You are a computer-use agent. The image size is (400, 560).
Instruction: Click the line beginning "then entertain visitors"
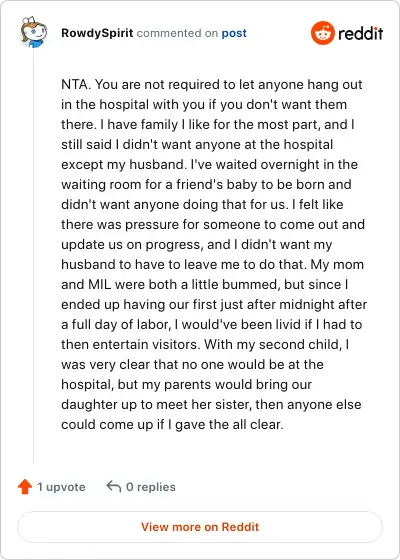(x=205, y=345)
